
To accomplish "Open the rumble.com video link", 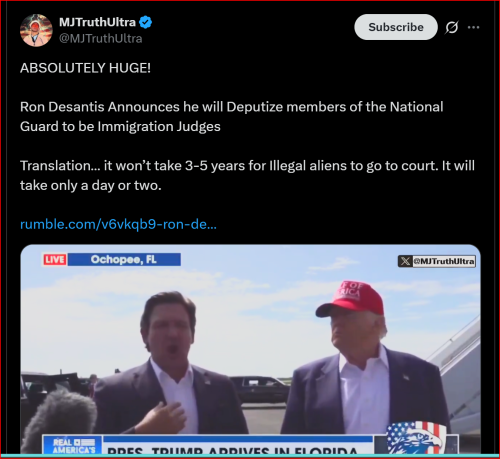I will tap(118, 224).
